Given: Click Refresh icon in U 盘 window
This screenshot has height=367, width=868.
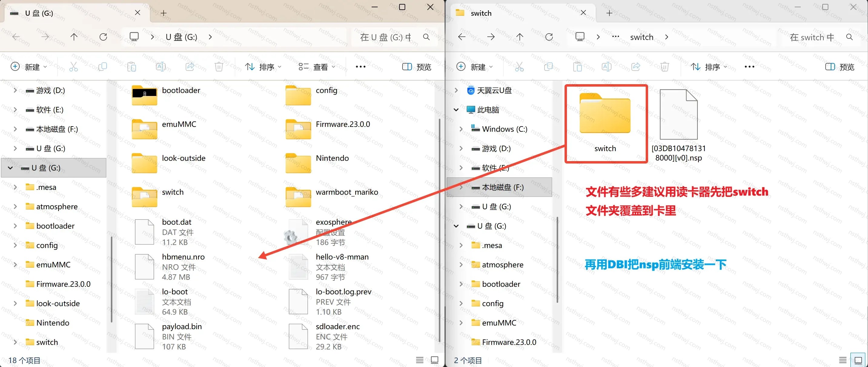Looking at the screenshot, I should point(103,37).
